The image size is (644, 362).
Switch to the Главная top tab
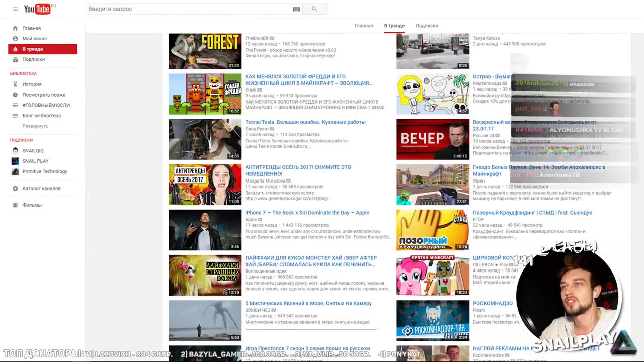click(364, 26)
